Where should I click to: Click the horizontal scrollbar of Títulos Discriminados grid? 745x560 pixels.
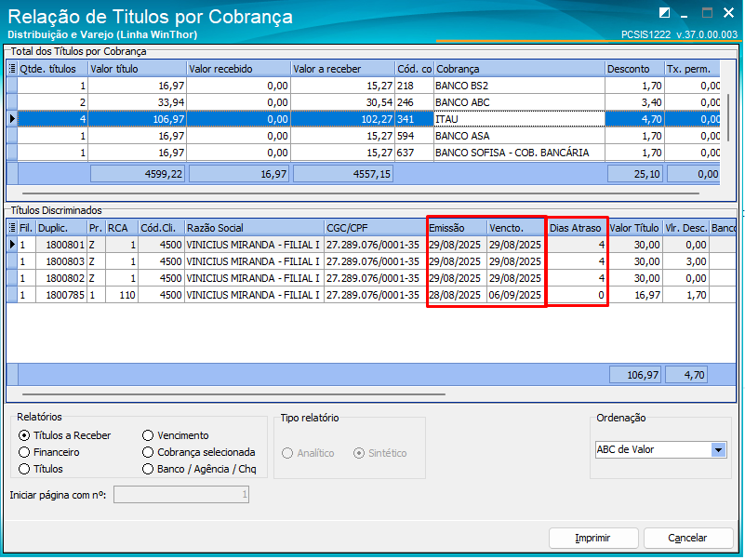coord(233,394)
